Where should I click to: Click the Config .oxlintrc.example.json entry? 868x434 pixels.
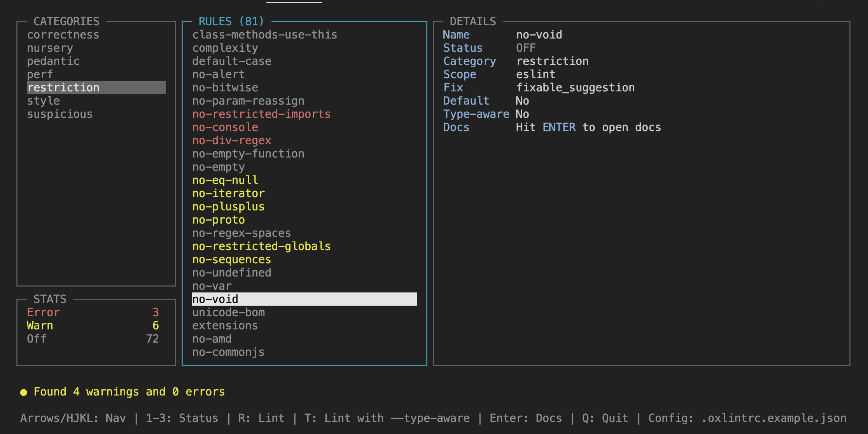click(747, 418)
